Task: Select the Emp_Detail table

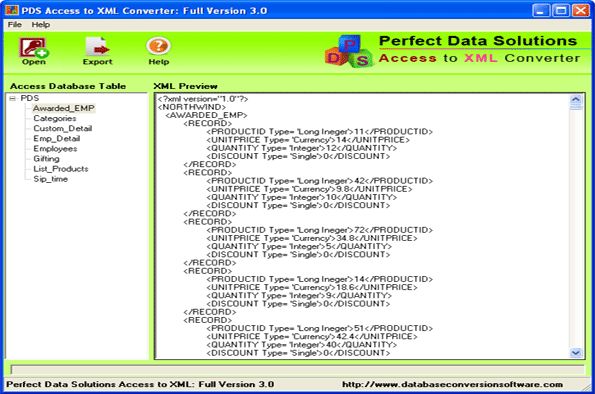Action: pyautogui.click(x=57, y=139)
